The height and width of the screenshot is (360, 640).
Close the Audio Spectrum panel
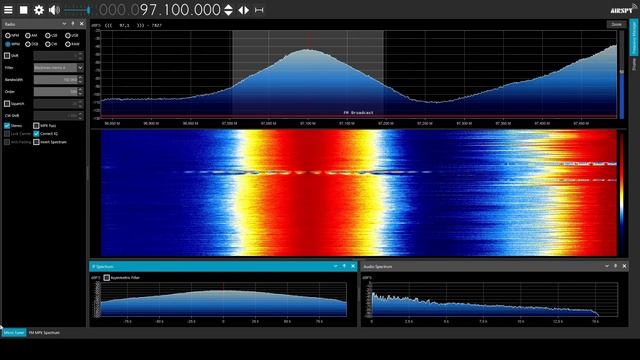click(x=624, y=266)
